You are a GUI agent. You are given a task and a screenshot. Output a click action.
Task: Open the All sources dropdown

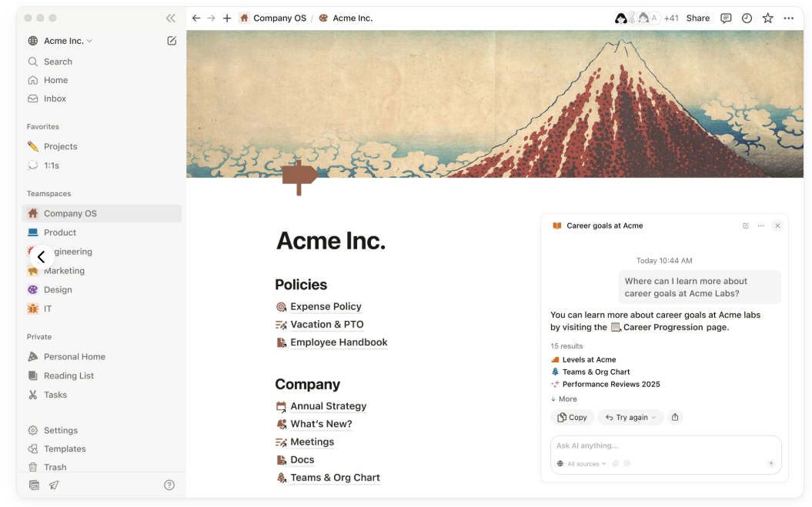(x=582, y=463)
